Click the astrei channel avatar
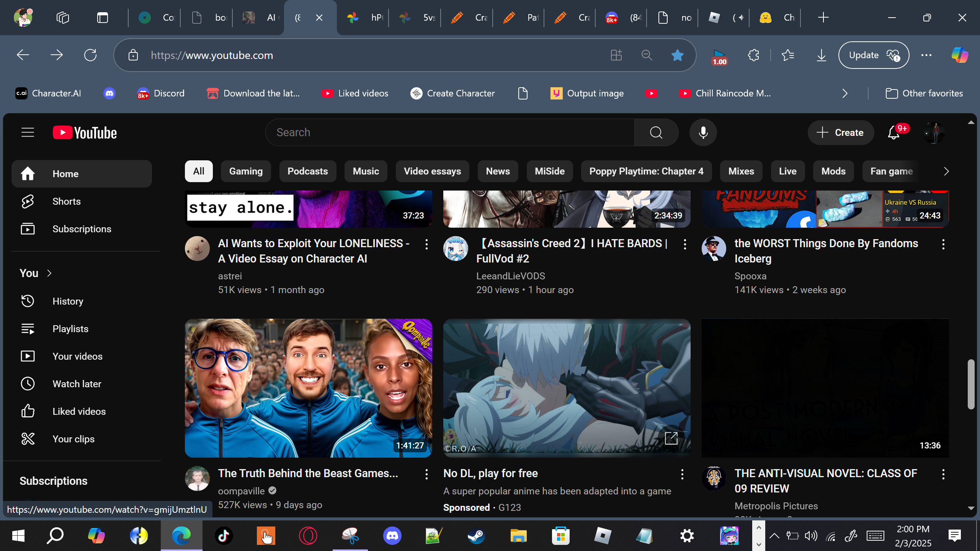980x551 pixels. coord(197,249)
